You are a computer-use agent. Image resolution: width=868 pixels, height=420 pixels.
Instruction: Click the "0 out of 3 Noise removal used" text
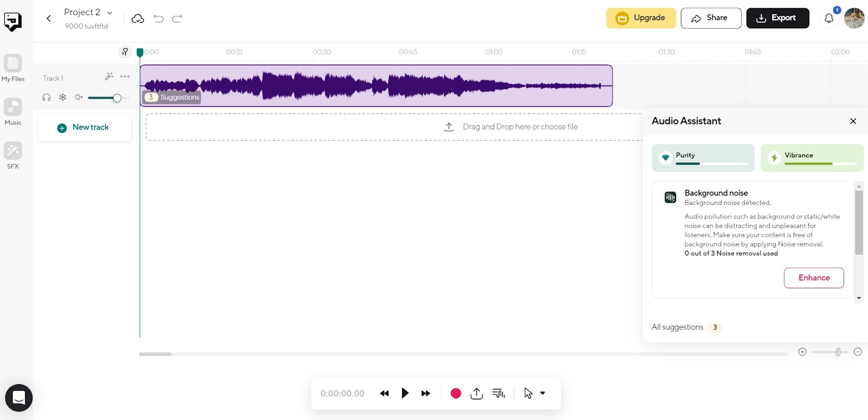731,253
